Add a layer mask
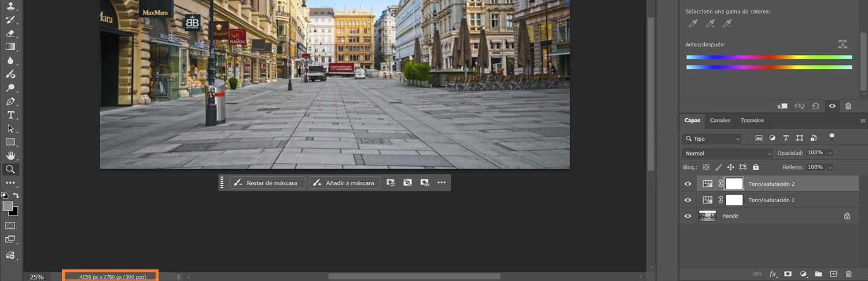The image size is (868, 281). pos(788,273)
